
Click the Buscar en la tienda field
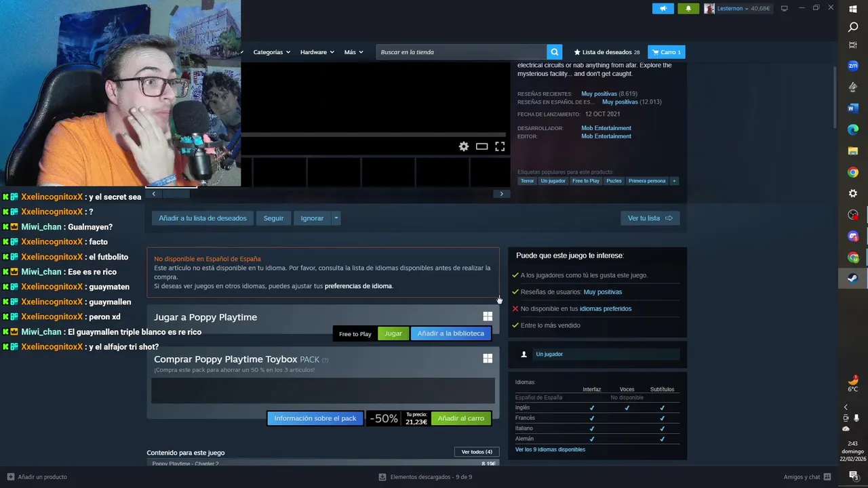click(x=462, y=52)
